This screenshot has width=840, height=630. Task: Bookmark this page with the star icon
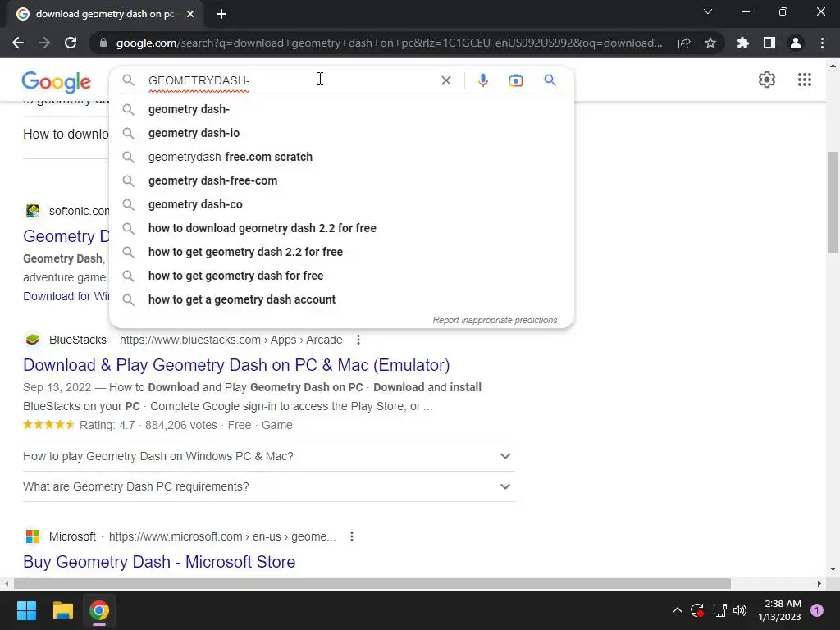[710, 43]
